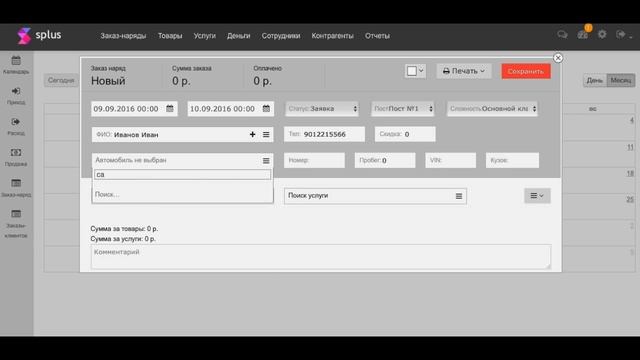Open Услуги menu
Viewport: 640px width, 360px height.
pyautogui.click(x=204, y=36)
